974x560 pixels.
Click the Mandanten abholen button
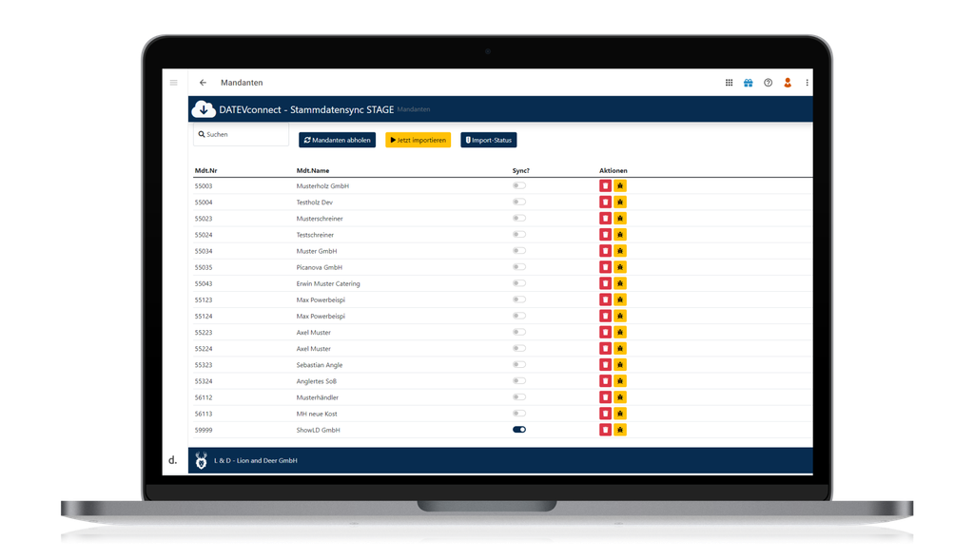[x=338, y=141]
